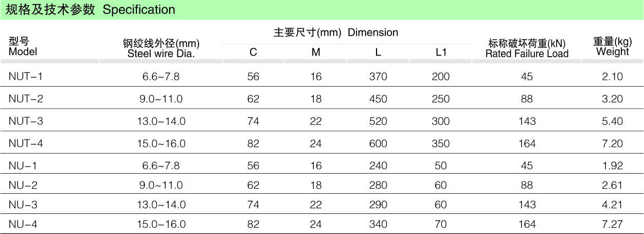Click the NUT-3 model cell
Viewport: 644px width, 234px height.
click(x=26, y=121)
